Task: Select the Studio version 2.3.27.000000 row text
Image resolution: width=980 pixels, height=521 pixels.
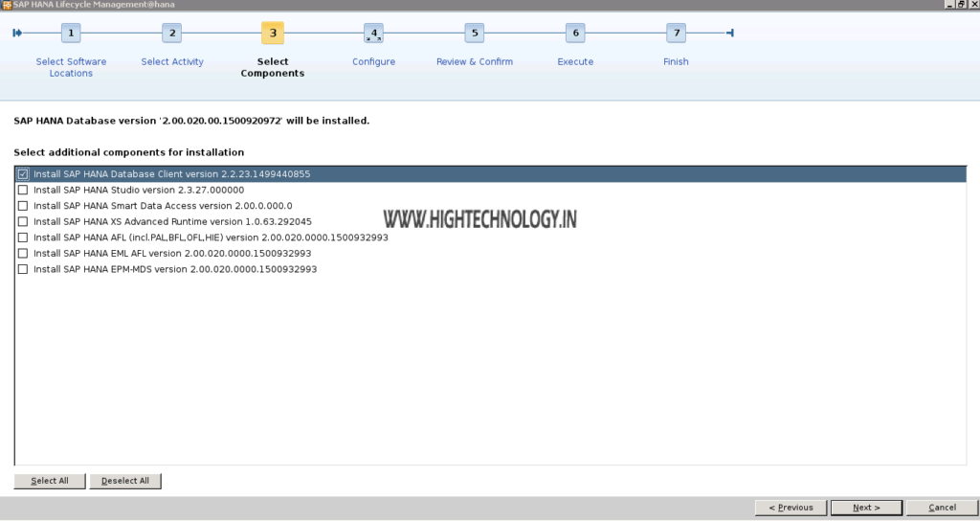Action: click(139, 190)
